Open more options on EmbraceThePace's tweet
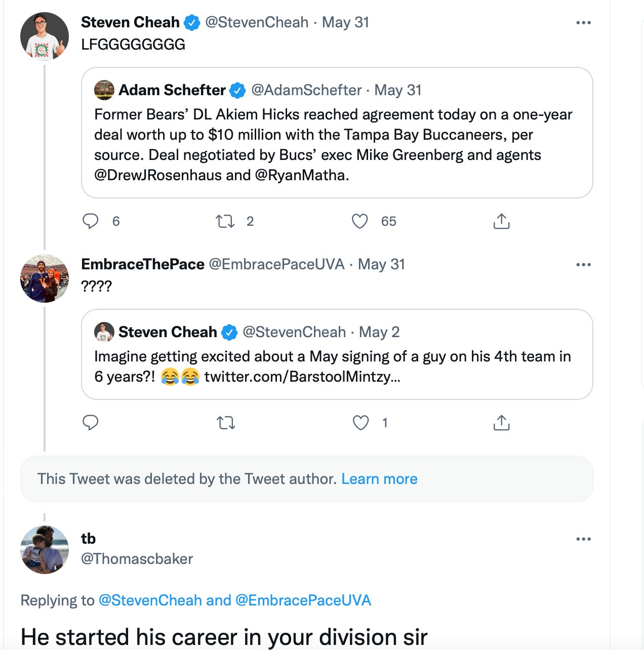Screen dimensions: 644x650 (583, 265)
